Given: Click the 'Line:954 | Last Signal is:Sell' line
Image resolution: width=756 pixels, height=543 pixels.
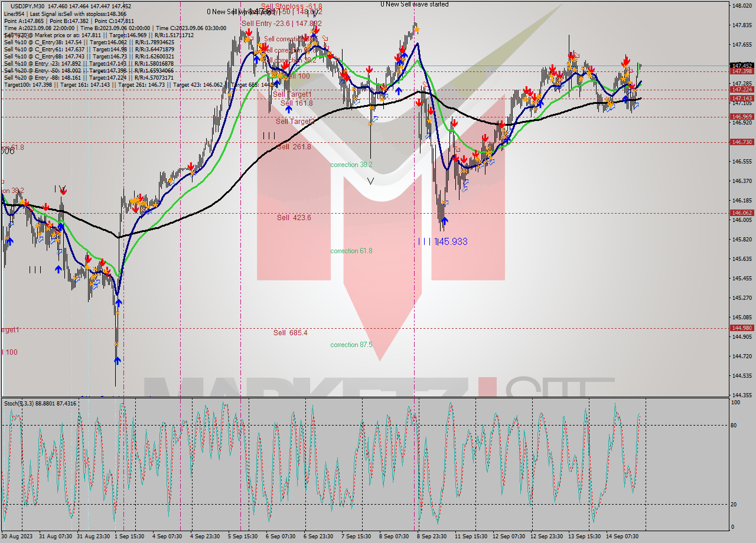Looking at the screenshot, I should (x=65, y=14).
